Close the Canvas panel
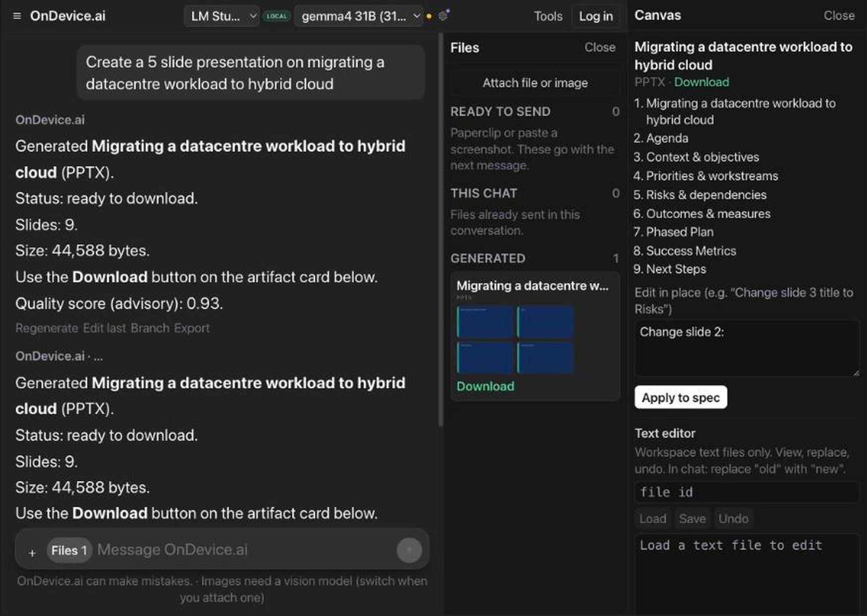 pos(839,15)
